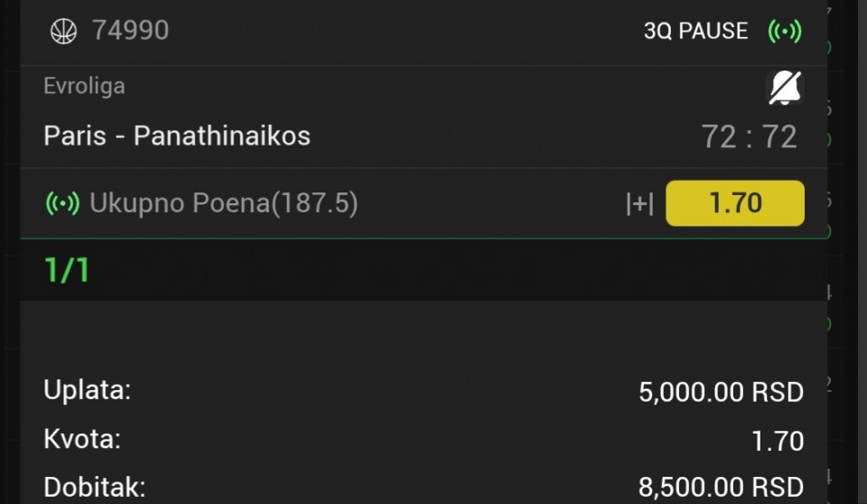The height and width of the screenshot is (504, 867).
Task: Select the Ukupno Poena(187.5) market label
Action: click(223, 203)
